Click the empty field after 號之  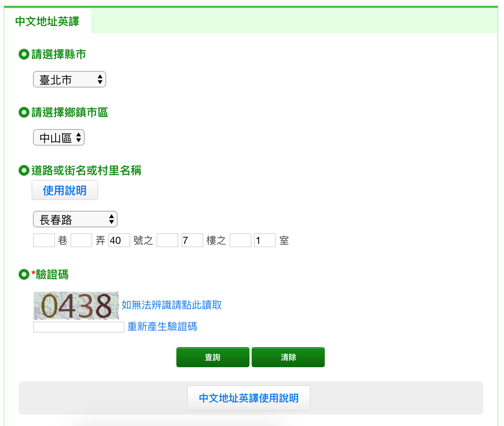[167, 240]
